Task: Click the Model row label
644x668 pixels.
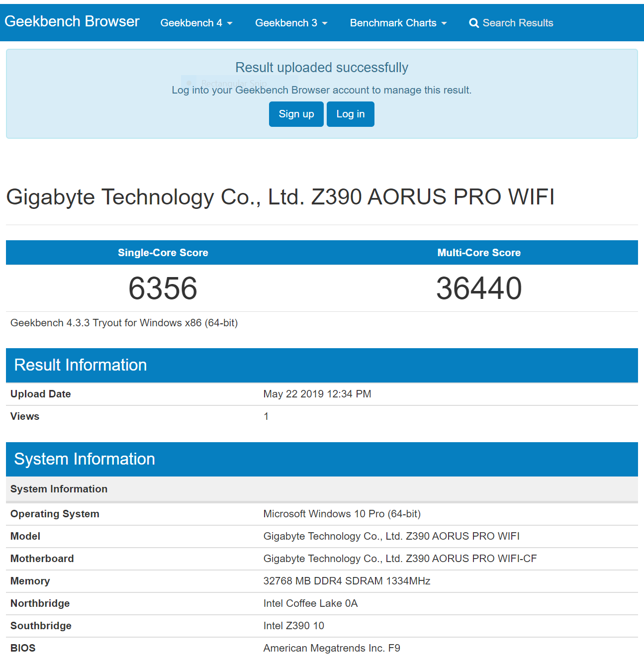Action: [x=25, y=536]
